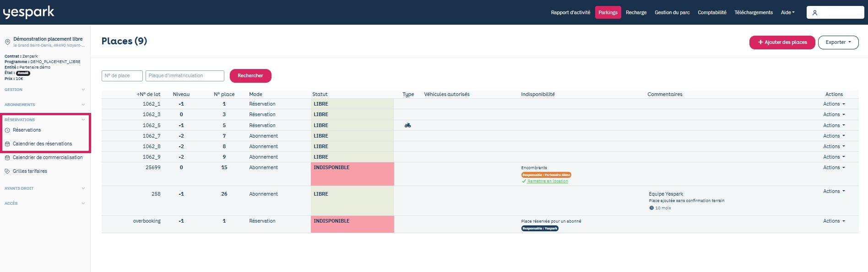Click the calendar icon for Calendrier des réservations
This screenshot has height=272, width=868.
pyautogui.click(x=7, y=144)
